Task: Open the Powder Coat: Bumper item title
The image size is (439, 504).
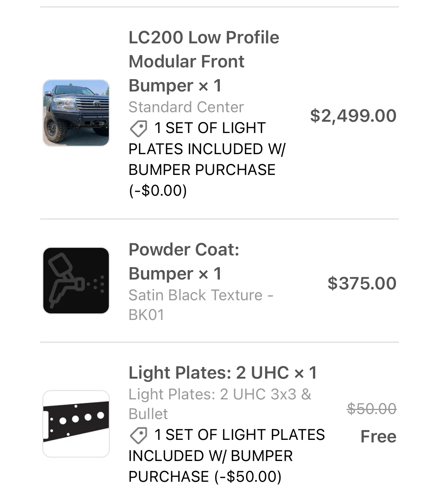Action: pos(184,261)
